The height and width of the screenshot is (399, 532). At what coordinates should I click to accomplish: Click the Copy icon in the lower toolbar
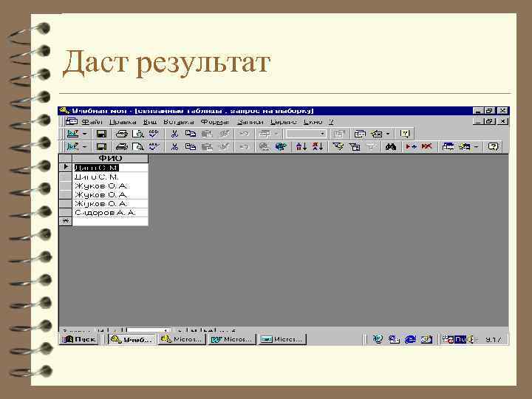[x=191, y=146]
